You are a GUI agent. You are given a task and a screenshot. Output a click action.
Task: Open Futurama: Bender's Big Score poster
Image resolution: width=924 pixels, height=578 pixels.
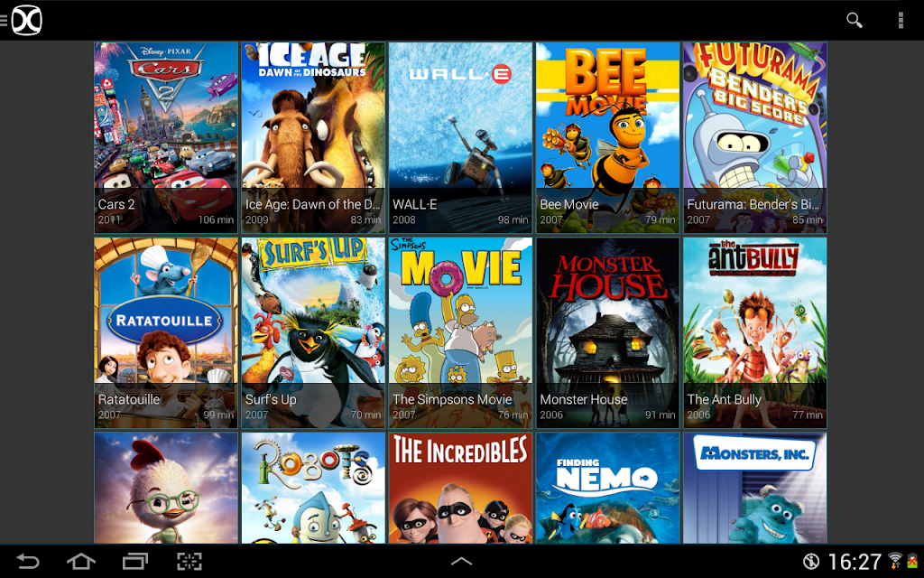[755, 137]
